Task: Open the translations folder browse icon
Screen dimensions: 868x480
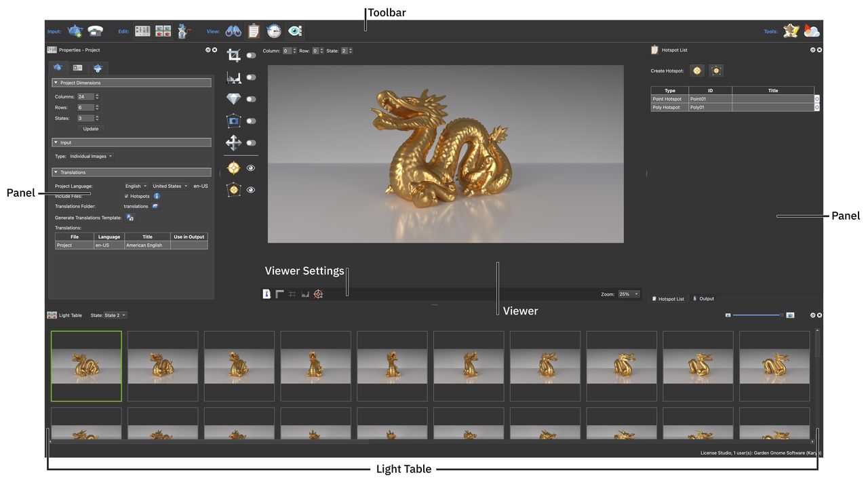Action: click(x=155, y=206)
